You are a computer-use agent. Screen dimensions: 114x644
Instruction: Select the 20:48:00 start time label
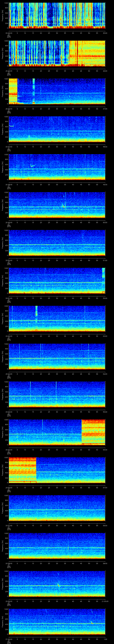coord(9,184)
